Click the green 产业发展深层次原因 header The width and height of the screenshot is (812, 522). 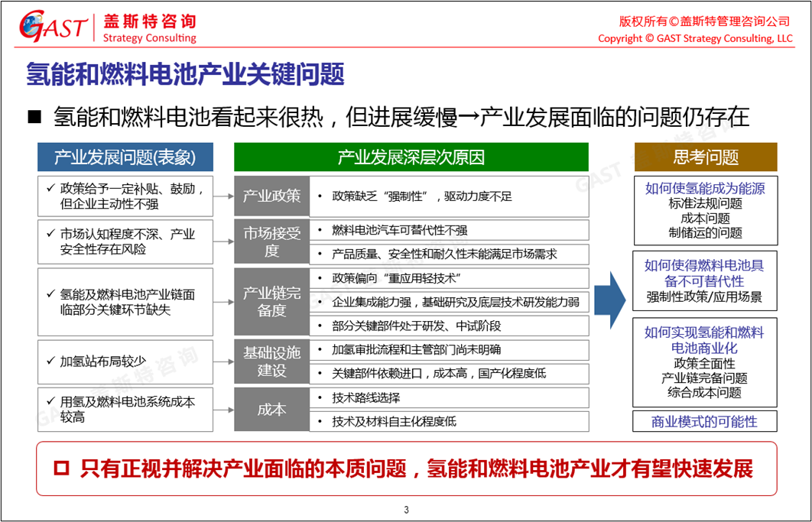[411, 157]
